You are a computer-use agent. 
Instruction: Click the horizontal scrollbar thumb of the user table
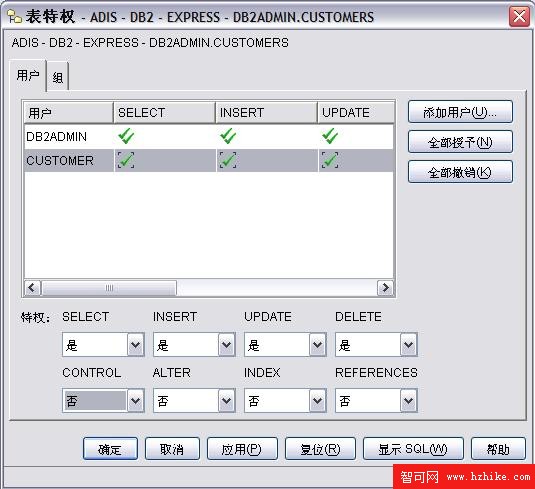pos(109,288)
